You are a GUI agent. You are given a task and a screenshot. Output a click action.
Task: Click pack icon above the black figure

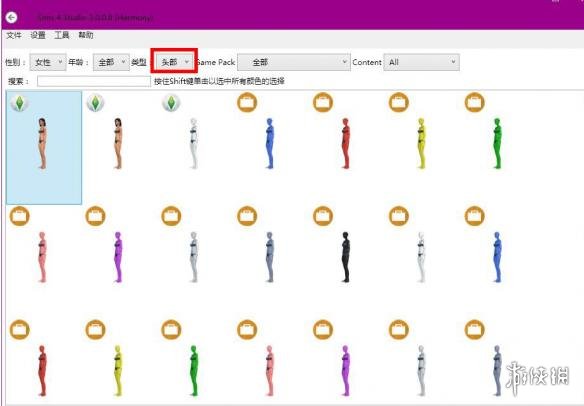pos(323,216)
